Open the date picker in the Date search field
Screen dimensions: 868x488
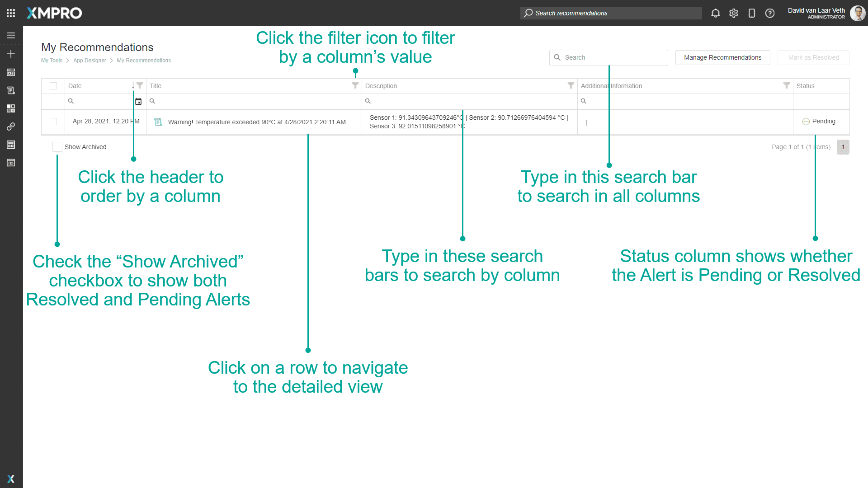pyautogui.click(x=138, y=101)
